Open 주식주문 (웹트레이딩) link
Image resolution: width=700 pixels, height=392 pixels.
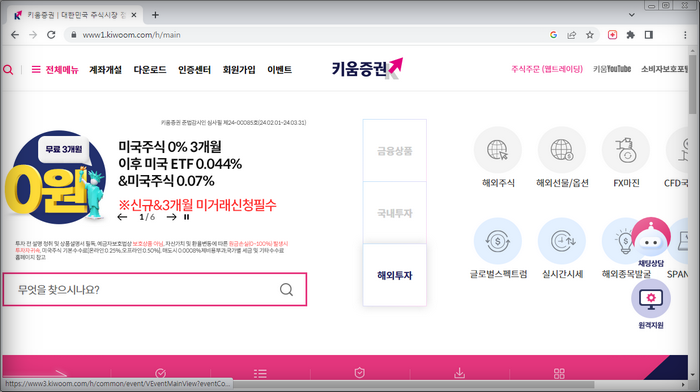(547, 69)
